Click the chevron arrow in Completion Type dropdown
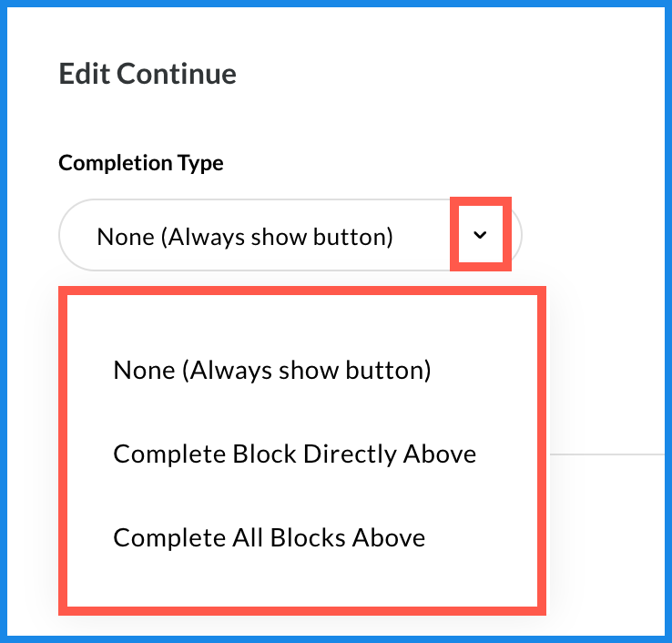 [481, 235]
